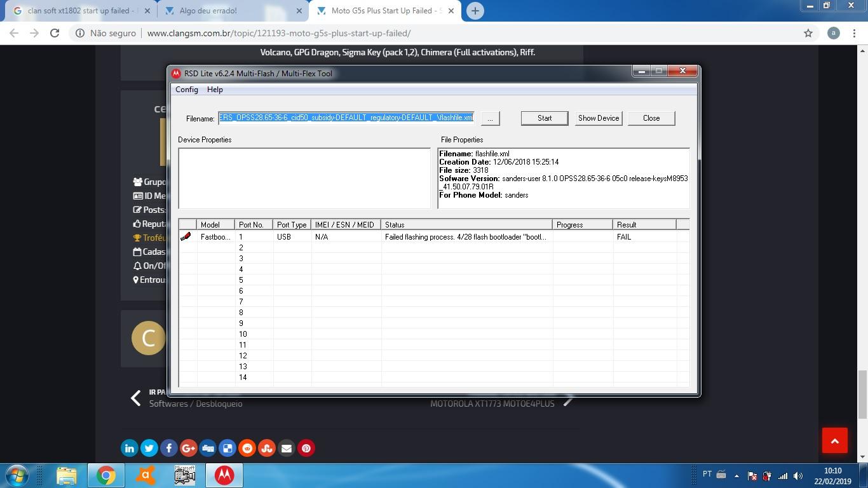Share the topic on Reddit
The width and height of the screenshot is (868, 488).
coord(247,448)
